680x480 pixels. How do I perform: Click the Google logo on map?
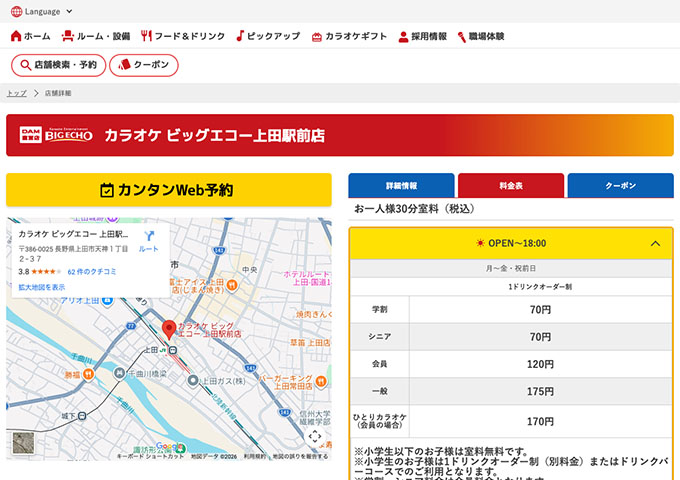(x=169, y=446)
